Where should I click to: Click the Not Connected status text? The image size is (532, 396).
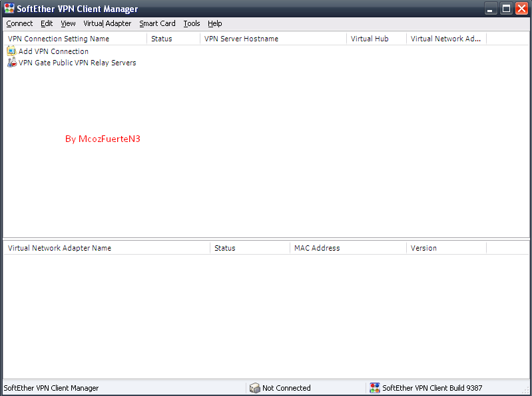point(286,388)
